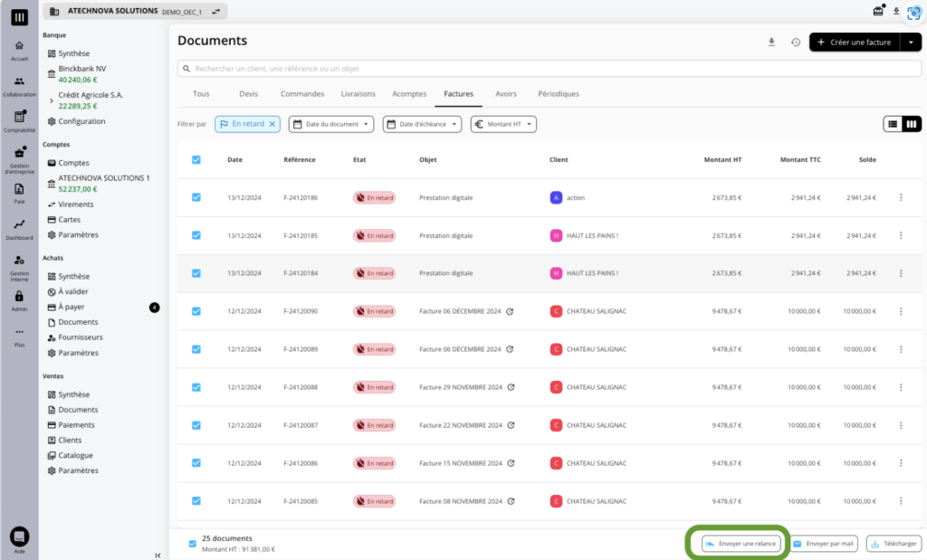The image size is (927, 560).
Task: Open Catalogue under Ventes
Action: 75,455
